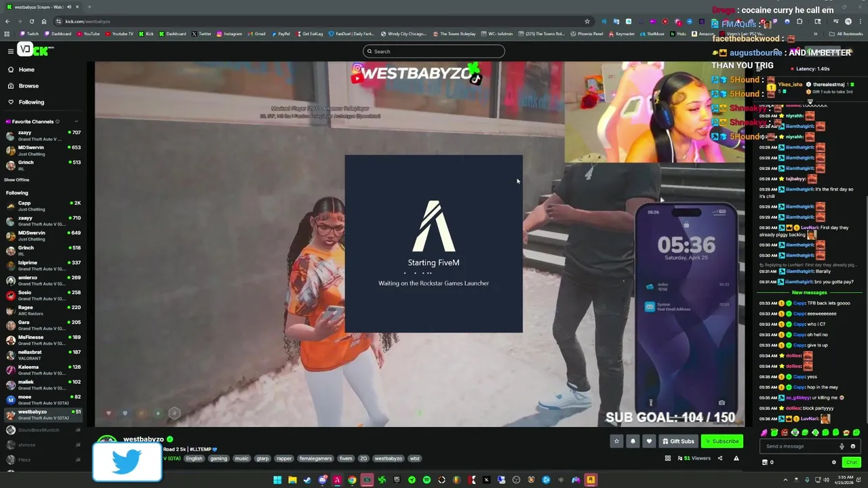Toggle stream notifications bell
The width and height of the screenshot is (868, 488).
[633, 441]
